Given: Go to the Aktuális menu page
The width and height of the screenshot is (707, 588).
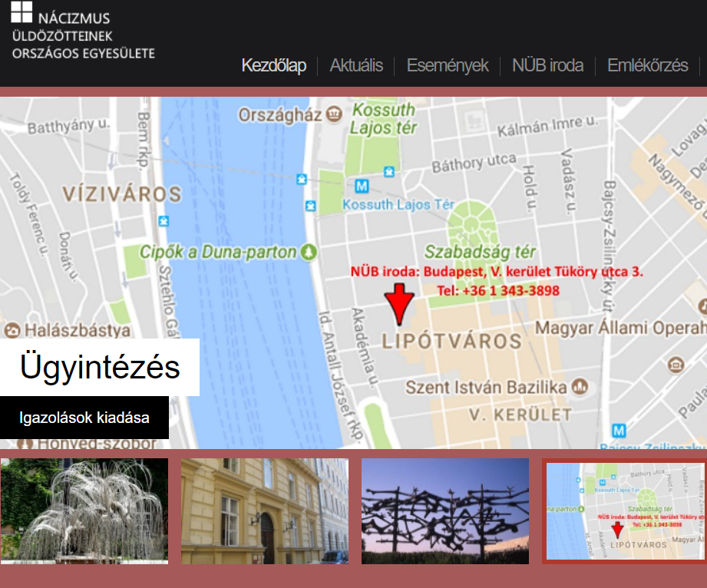Looking at the screenshot, I should pos(356,65).
